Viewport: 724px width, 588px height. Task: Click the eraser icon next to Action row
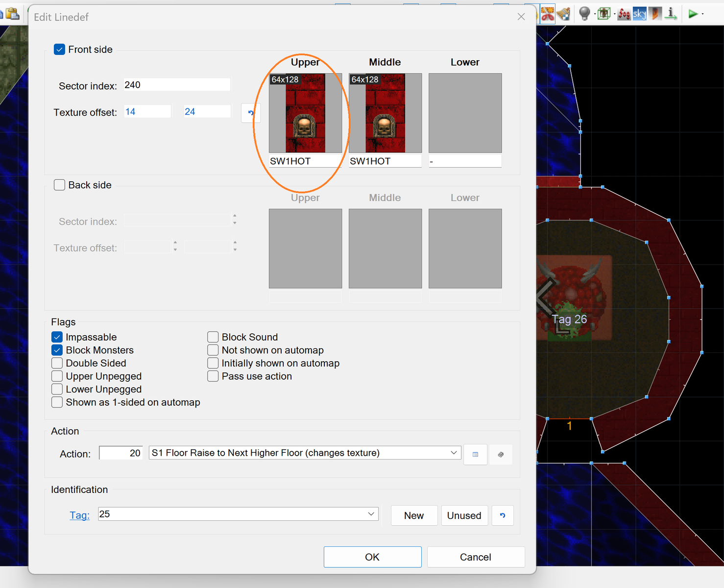tap(501, 454)
